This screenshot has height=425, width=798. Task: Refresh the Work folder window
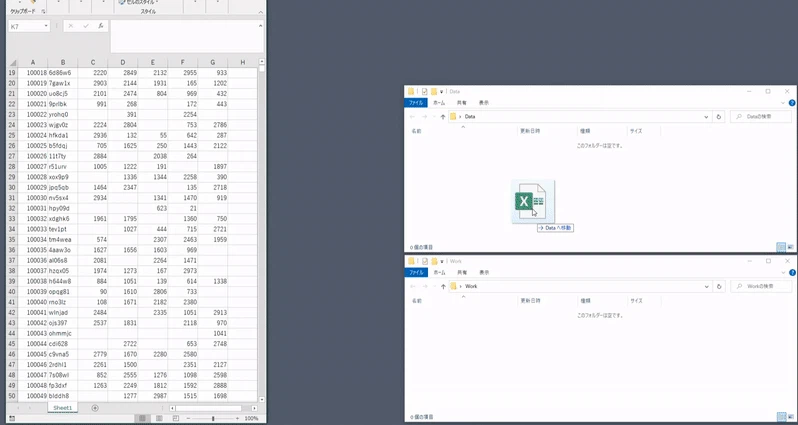point(719,287)
